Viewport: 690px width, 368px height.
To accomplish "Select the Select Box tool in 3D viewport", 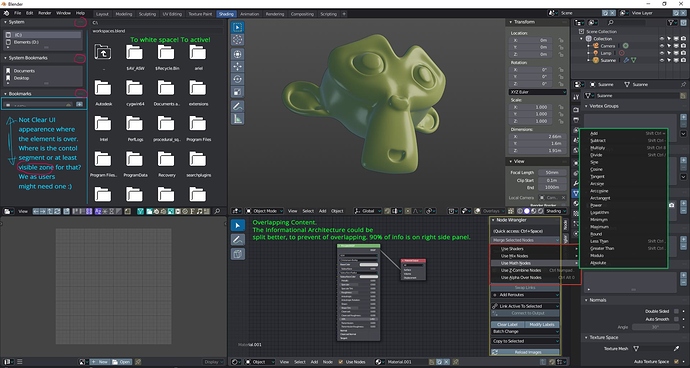I will (x=238, y=27).
